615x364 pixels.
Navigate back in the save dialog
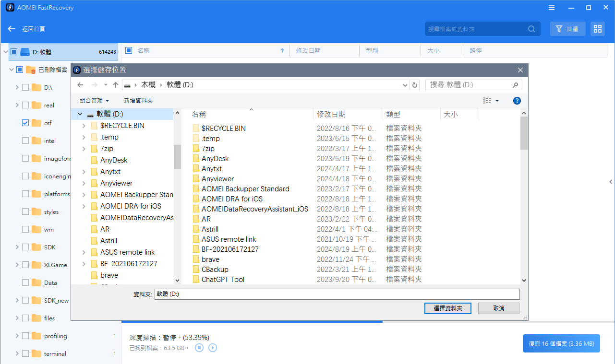[80, 85]
